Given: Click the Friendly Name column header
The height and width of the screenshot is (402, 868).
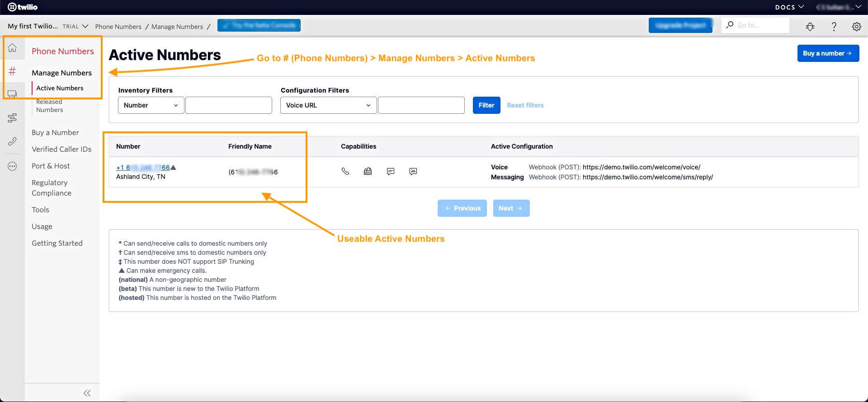Looking at the screenshot, I should [250, 146].
